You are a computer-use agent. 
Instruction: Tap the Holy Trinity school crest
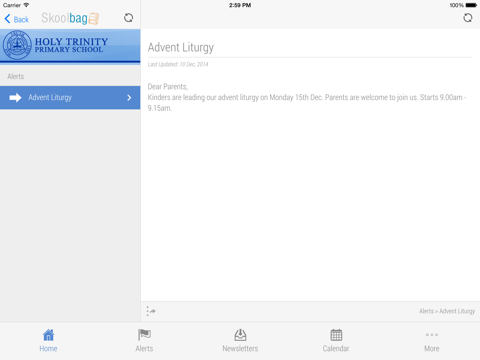point(17,45)
